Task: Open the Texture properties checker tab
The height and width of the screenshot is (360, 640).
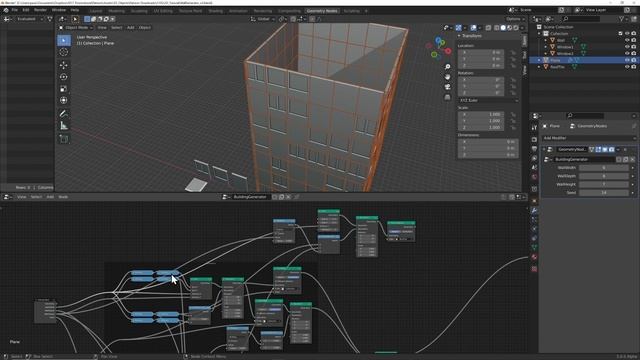Action: (x=534, y=269)
